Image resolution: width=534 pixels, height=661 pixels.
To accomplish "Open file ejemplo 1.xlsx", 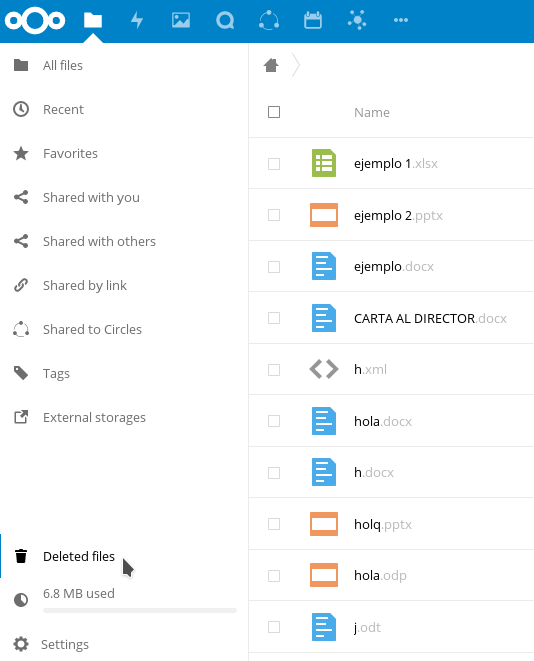I will [396, 164].
